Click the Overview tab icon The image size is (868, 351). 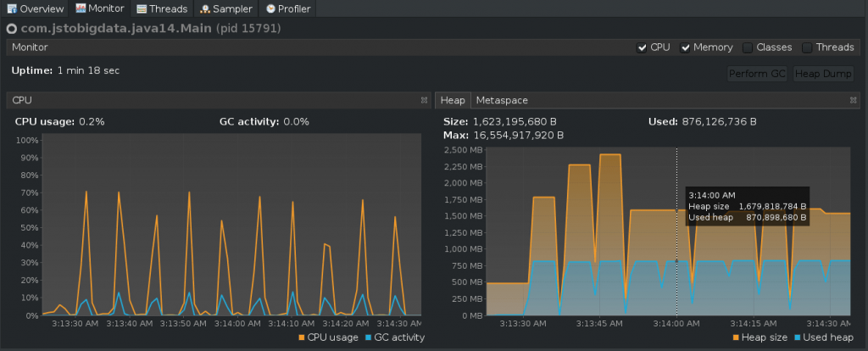pyautogui.click(x=12, y=8)
